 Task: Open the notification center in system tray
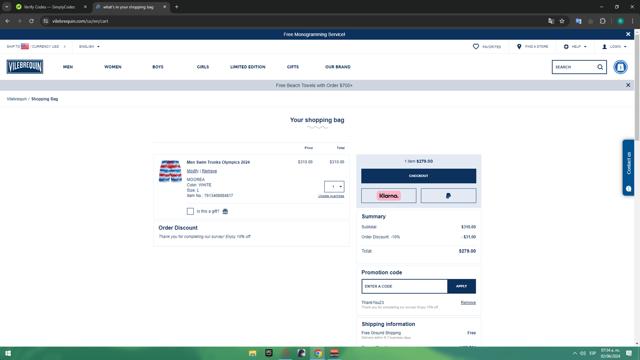click(629, 353)
